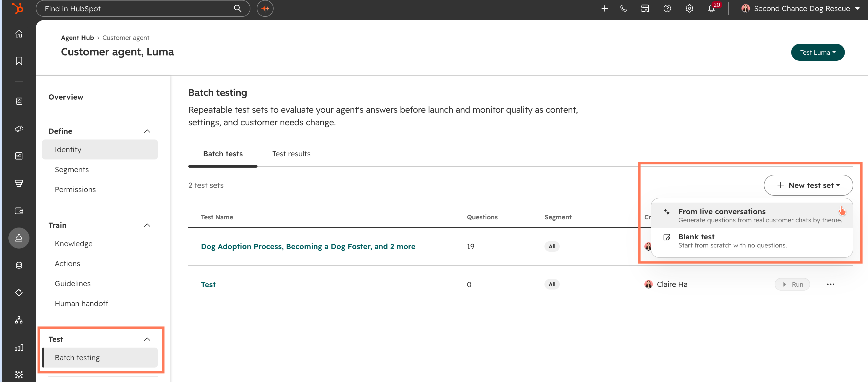This screenshot has height=382, width=868.
Task: Choose Blank test option
Action: click(752, 240)
